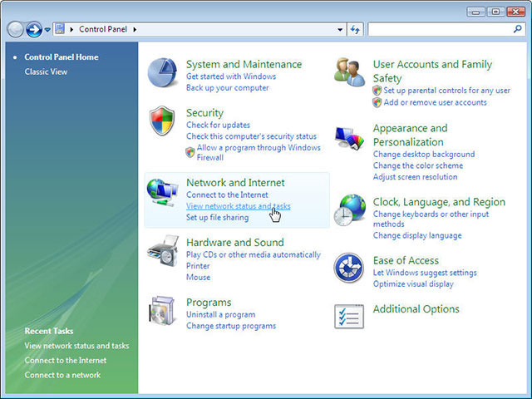532x399 pixels.
Task: Expand the arrow after Control Panel breadcrumb
Action: [x=135, y=30]
